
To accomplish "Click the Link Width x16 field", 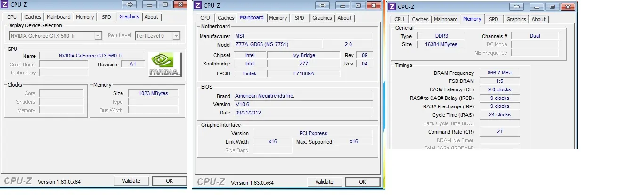I will click(273, 141).
